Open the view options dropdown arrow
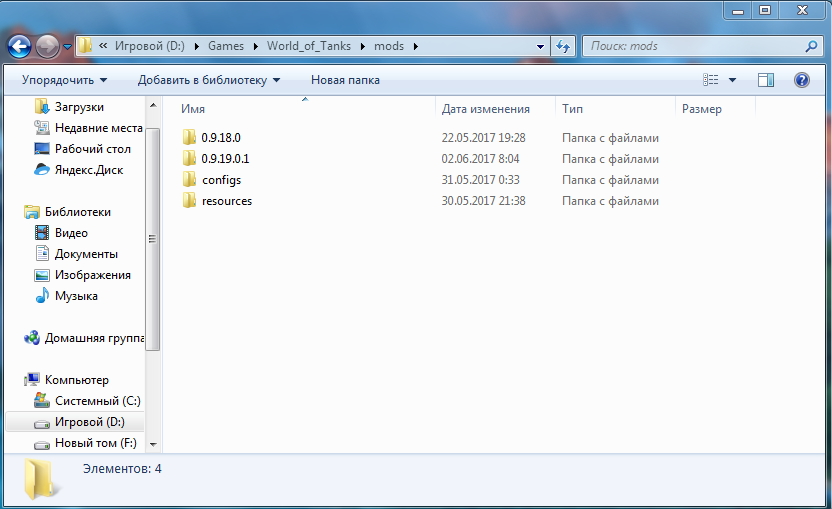Screen dimensions: 832x509 (732, 80)
